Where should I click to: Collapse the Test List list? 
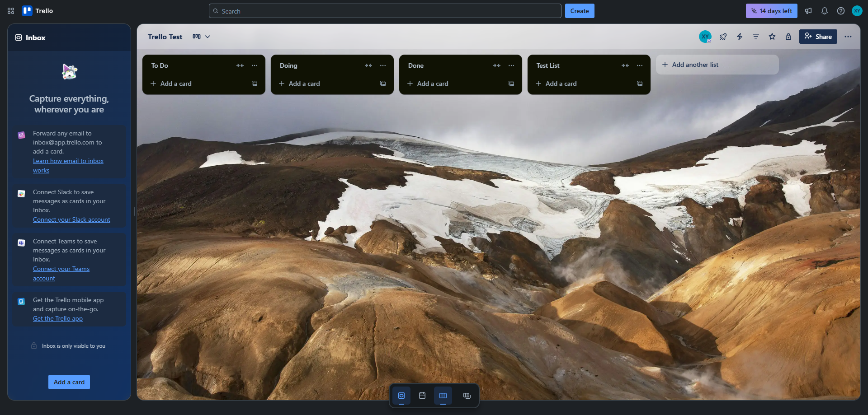[625, 65]
